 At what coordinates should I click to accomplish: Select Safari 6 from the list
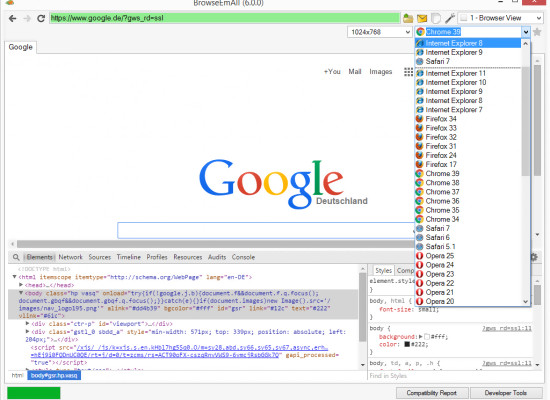pos(468,238)
